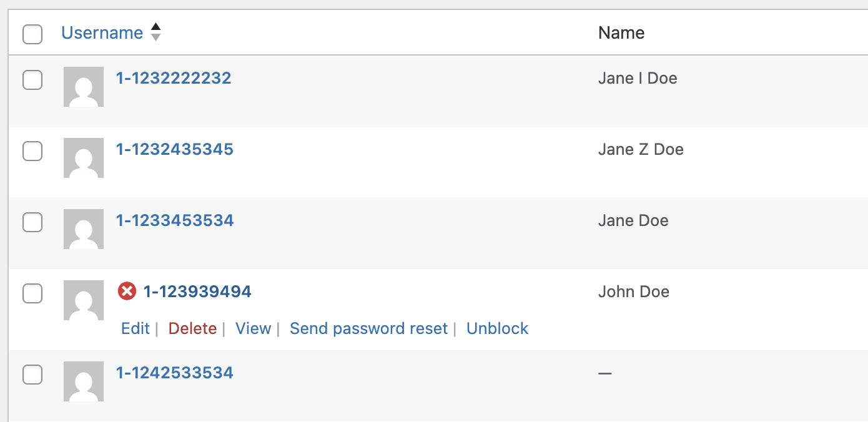The width and height of the screenshot is (868, 422).
Task: Click the sort arrows next to Username
Action: pos(156,32)
